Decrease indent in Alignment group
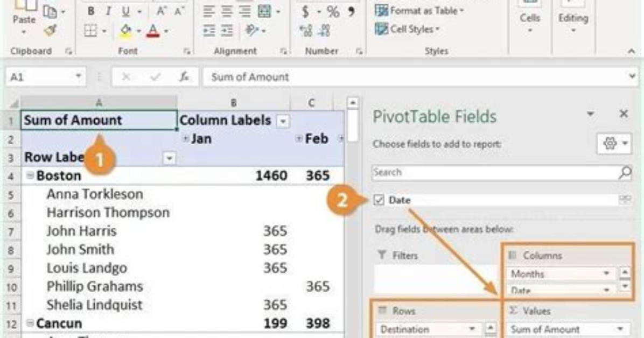644x338 pixels. (209, 30)
